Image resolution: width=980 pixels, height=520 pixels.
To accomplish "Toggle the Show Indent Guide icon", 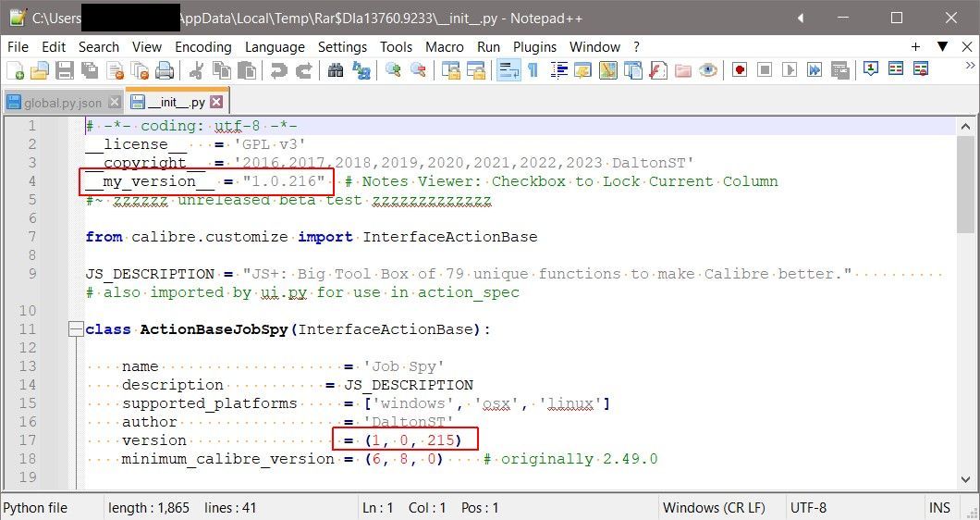I will [558, 70].
